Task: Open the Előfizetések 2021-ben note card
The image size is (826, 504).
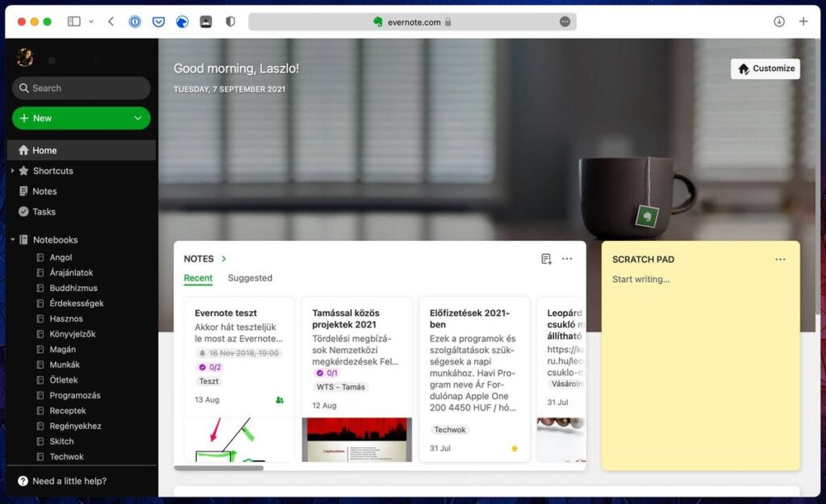Action: (x=474, y=379)
